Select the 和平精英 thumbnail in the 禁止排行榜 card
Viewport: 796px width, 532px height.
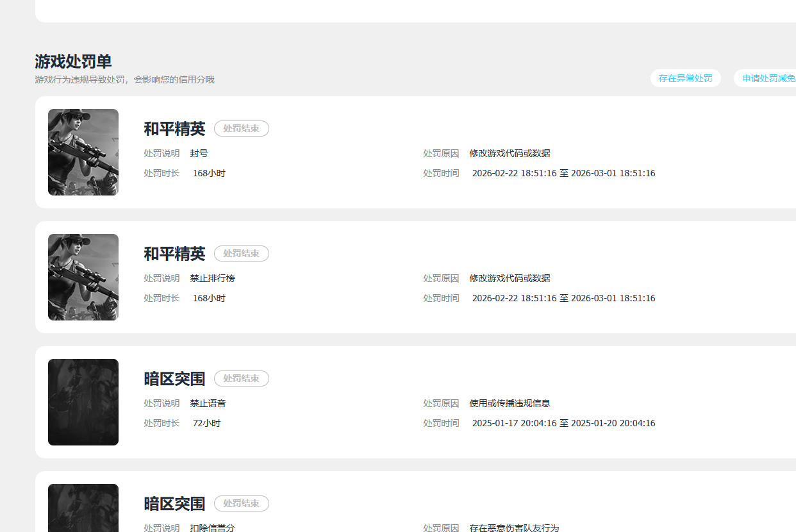(x=83, y=277)
